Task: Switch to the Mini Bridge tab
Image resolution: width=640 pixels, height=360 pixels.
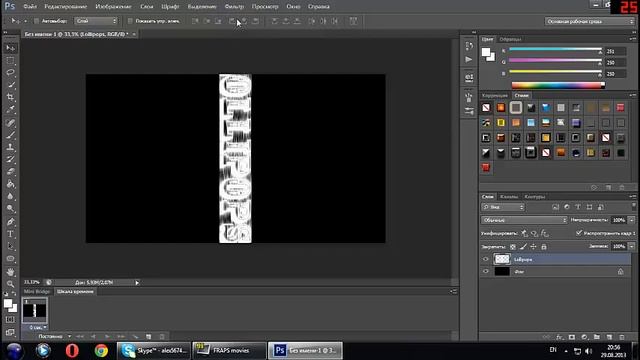Action: 37,291
